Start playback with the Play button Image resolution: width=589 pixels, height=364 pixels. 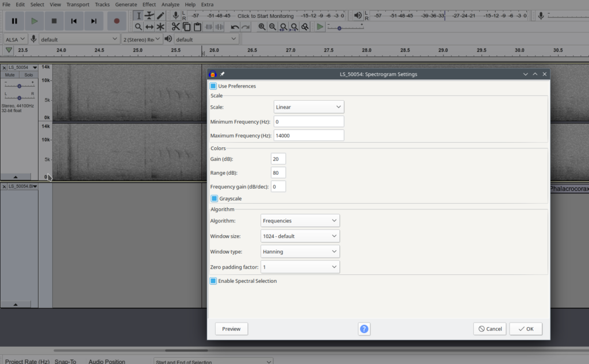[34, 21]
